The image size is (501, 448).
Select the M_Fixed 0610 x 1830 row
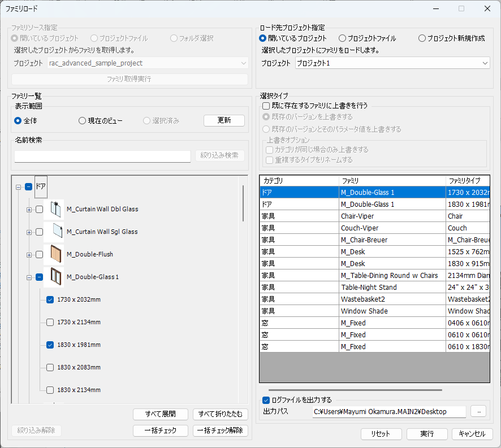point(375,347)
